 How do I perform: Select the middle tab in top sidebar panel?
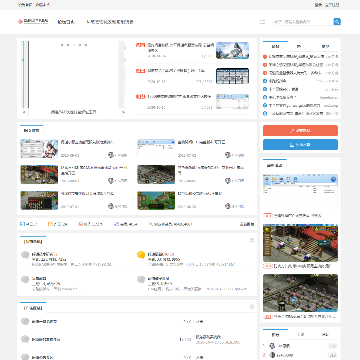click(300, 47)
